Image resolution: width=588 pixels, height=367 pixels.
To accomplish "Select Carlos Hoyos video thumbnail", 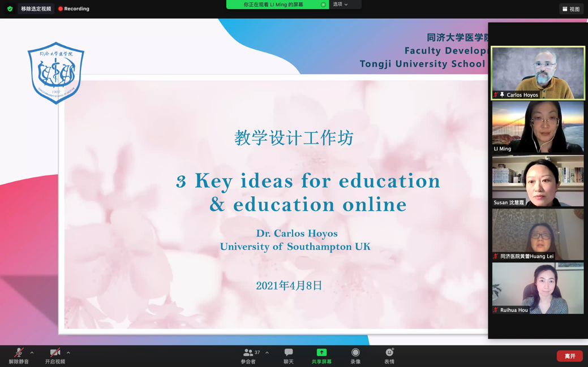I will (538, 73).
